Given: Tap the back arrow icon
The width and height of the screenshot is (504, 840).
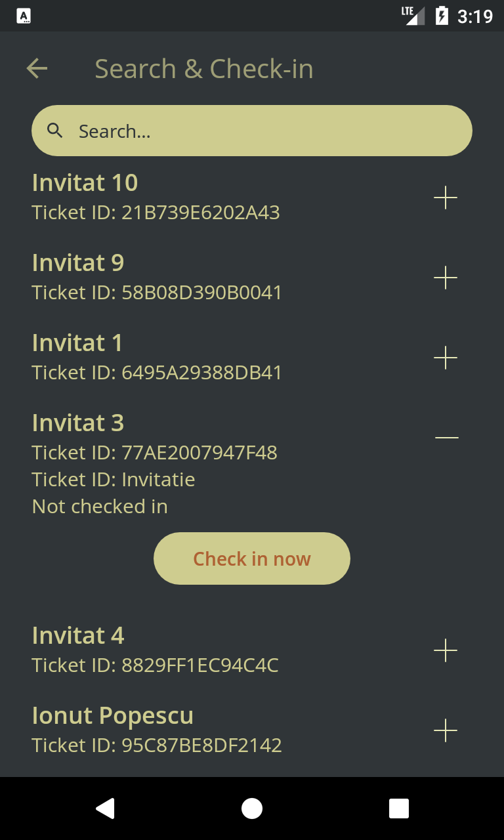Looking at the screenshot, I should coord(37,68).
